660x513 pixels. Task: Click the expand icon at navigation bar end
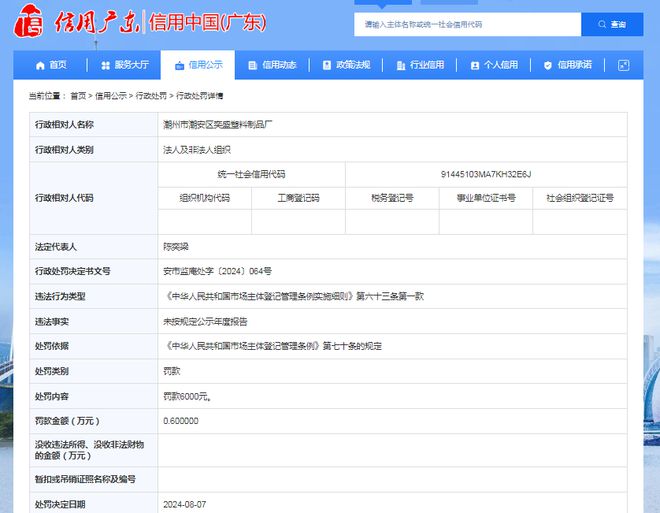623,65
